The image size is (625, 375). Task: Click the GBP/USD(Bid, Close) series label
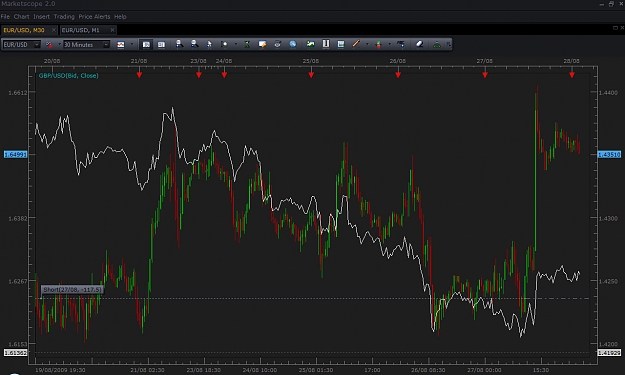coord(68,76)
